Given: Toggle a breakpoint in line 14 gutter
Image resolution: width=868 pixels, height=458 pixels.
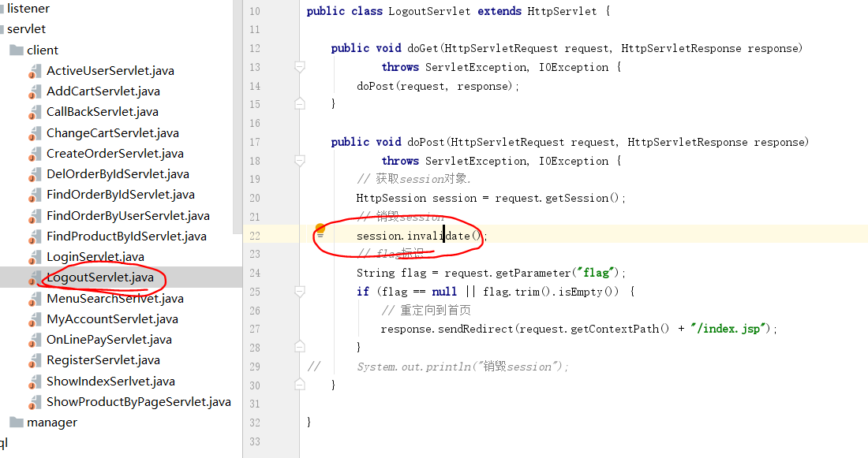Looking at the screenshot, I should 282,86.
